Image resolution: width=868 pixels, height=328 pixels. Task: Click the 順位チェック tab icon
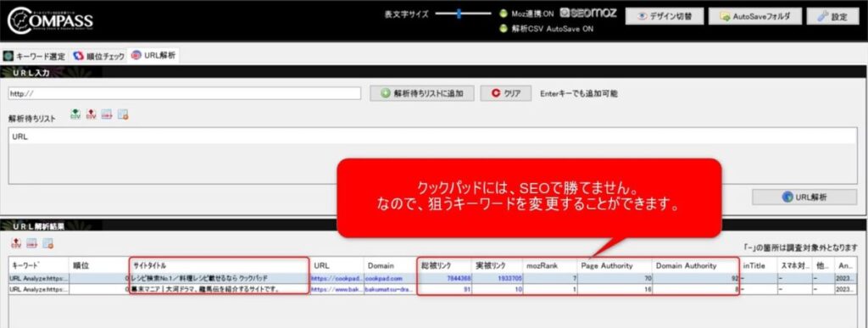[x=78, y=56]
